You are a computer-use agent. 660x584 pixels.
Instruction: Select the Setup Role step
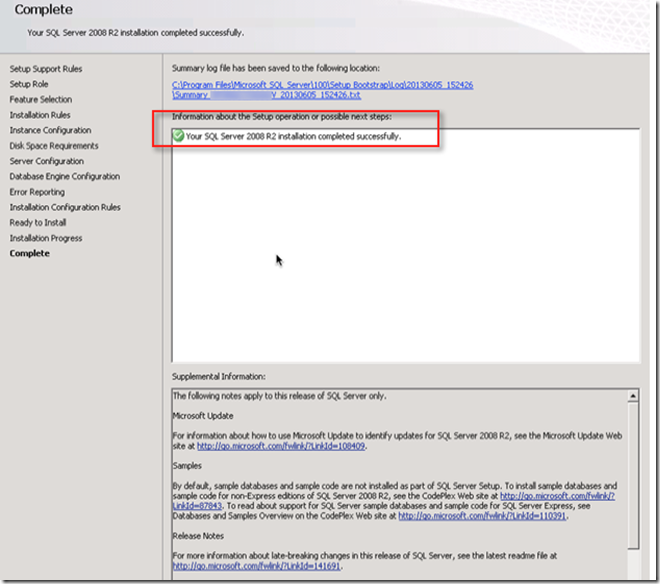(29, 84)
